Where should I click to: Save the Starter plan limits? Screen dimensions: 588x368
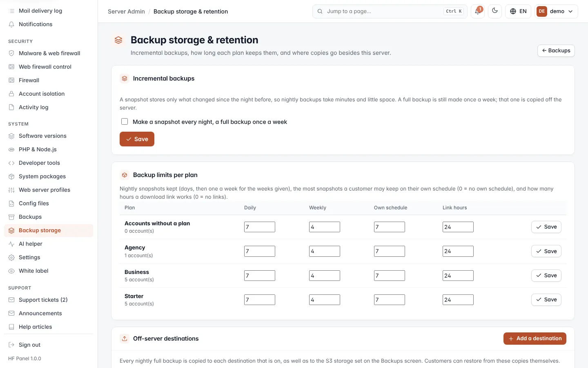click(x=546, y=300)
